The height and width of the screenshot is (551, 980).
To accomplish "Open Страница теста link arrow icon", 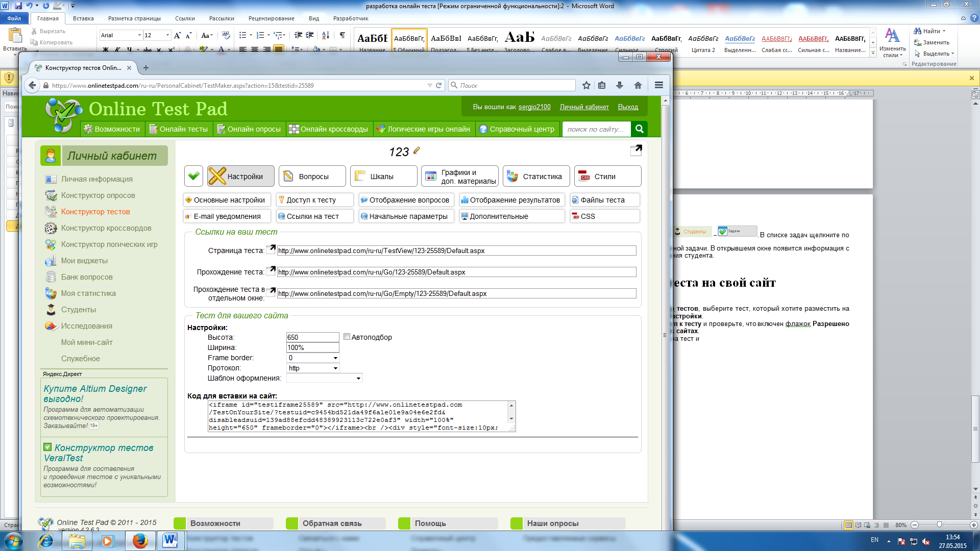I will [271, 249].
